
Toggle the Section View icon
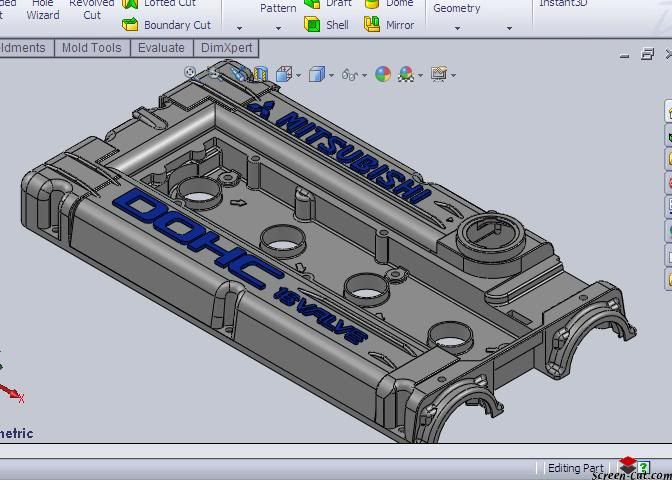pyautogui.click(x=261, y=74)
